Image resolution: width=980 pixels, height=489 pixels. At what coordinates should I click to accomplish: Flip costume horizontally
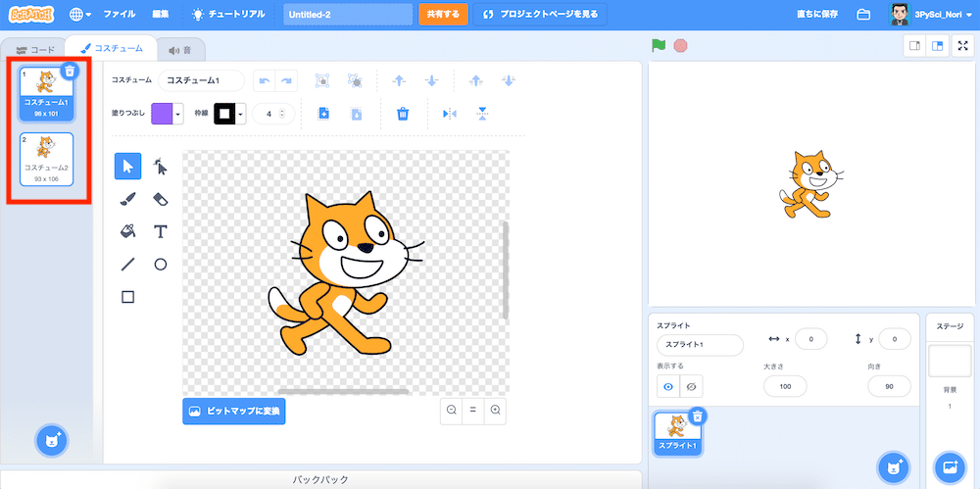tap(450, 114)
